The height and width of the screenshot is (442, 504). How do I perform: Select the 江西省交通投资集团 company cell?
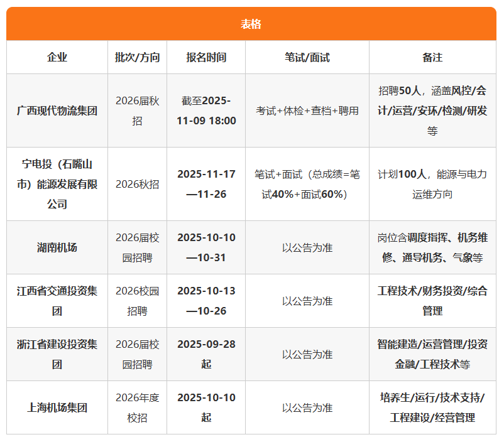click(57, 301)
